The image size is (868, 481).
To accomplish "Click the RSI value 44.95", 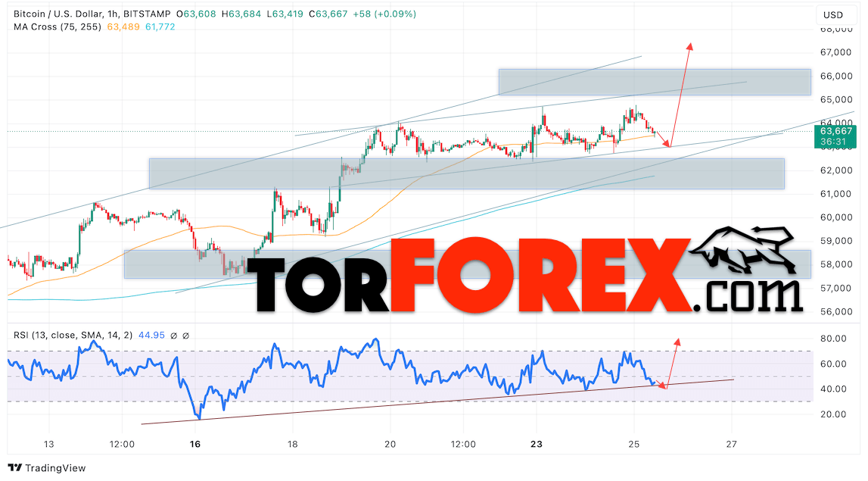I will coord(151,336).
